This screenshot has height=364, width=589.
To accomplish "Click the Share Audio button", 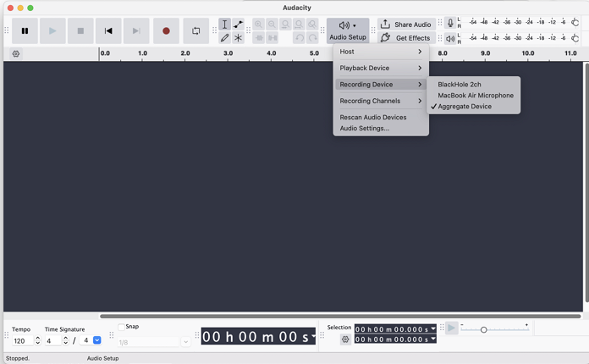I will (x=406, y=25).
